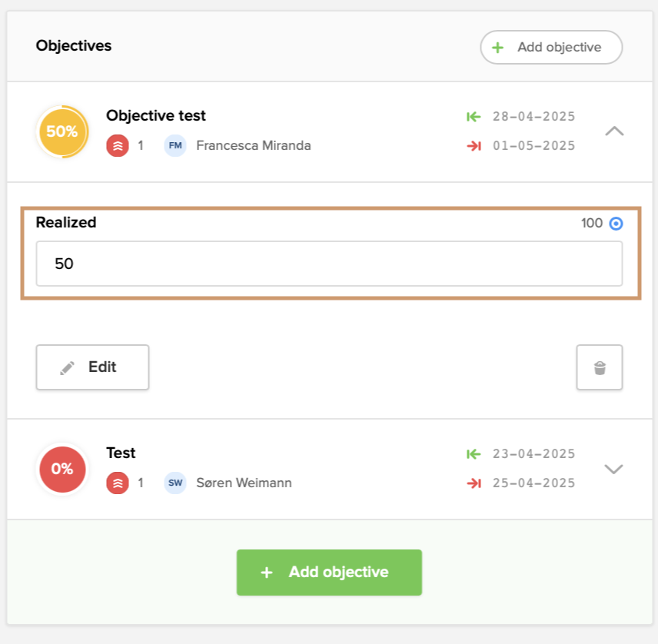This screenshot has width=658, height=644.
Task: Edit the Objective test objective
Action: (92, 367)
